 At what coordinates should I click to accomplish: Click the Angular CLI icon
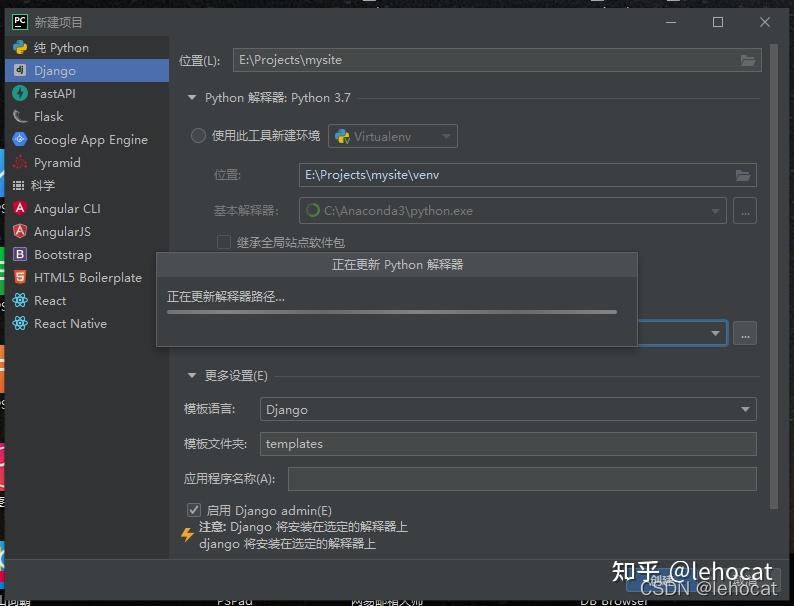[x=20, y=208]
